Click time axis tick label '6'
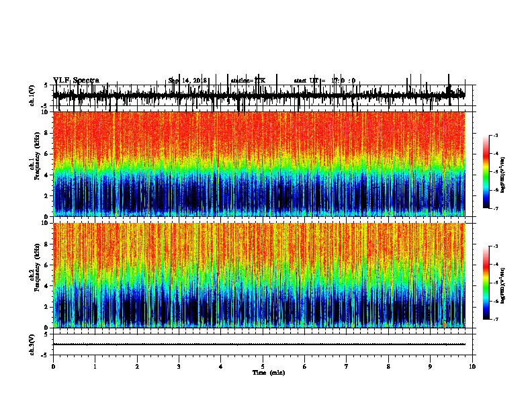The height and width of the screenshot is (411, 532). click(304, 367)
